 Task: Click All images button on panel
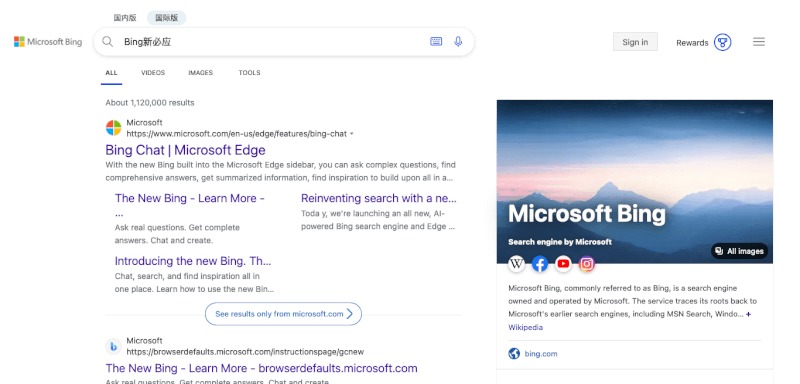[739, 251]
